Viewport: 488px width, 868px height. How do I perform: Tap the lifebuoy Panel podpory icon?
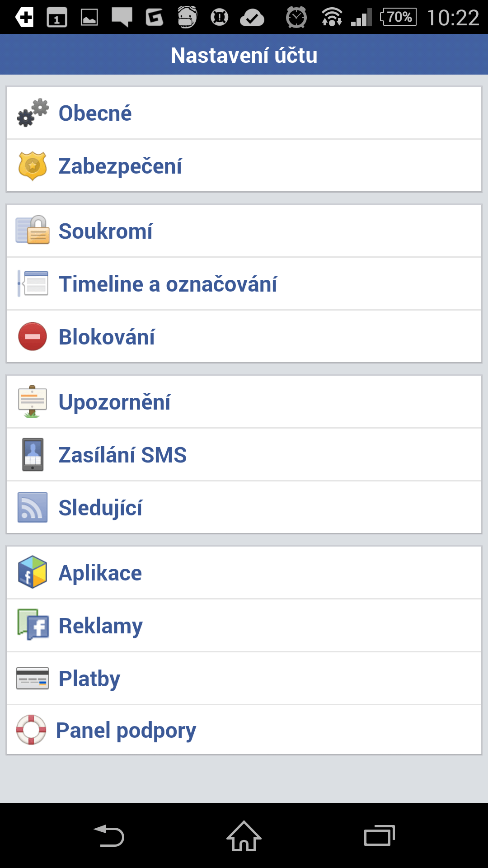coord(31,730)
